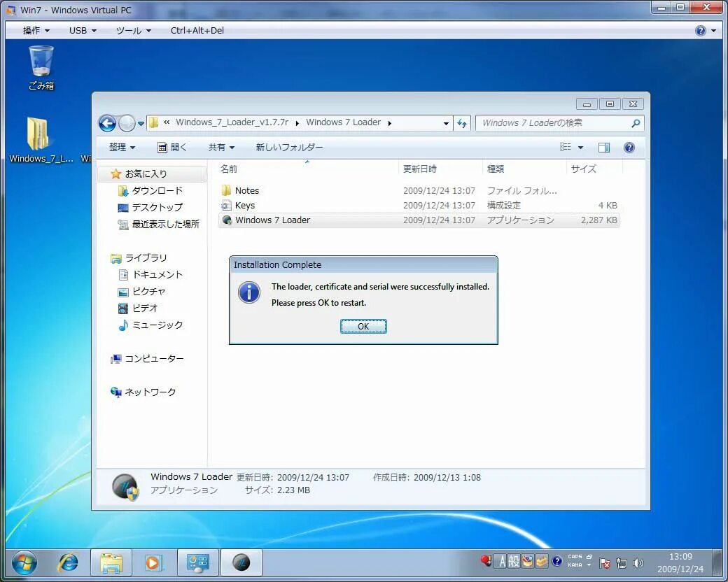This screenshot has width=728, height=582.
Task: Switch to Windows 7 Loader taskbar button
Action: coord(241,562)
